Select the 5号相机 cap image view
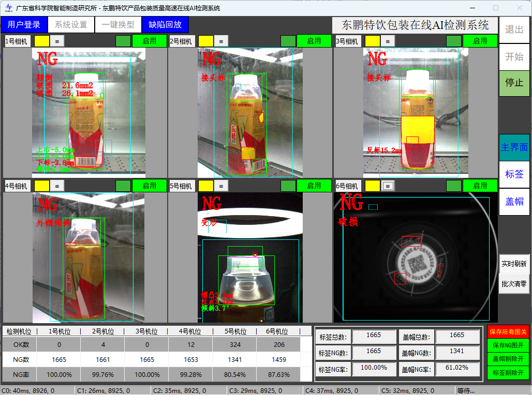Image resolution: width=532 pixels, height=395 pixels. pyautogui.click(x=250, y=257)
